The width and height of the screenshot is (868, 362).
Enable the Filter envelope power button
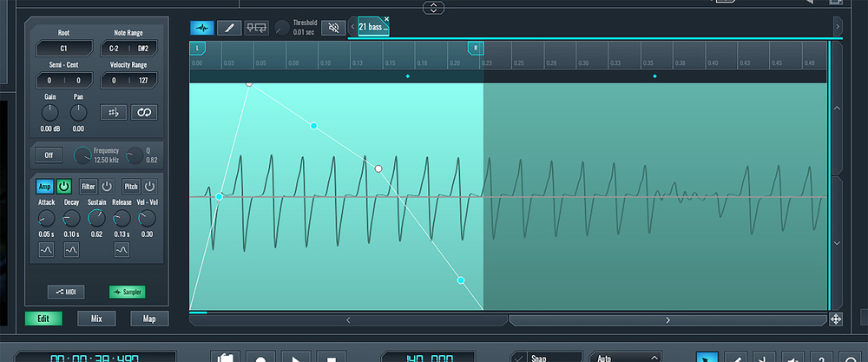[x=107, y=186]
